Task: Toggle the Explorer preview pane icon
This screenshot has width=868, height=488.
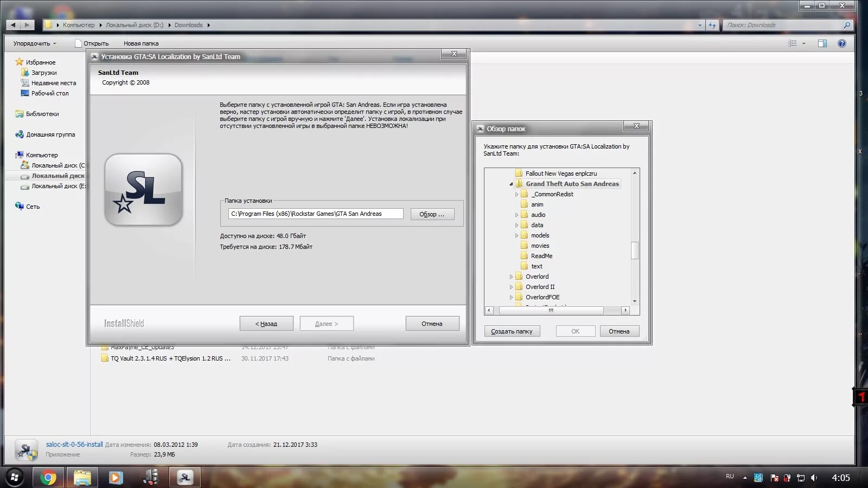Action: pos(822,43)
